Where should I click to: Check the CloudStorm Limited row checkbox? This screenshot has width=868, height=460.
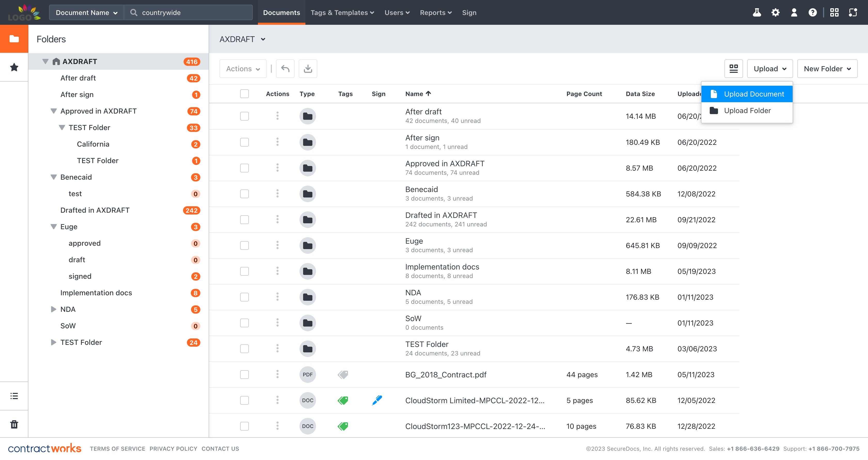[244, 400]
